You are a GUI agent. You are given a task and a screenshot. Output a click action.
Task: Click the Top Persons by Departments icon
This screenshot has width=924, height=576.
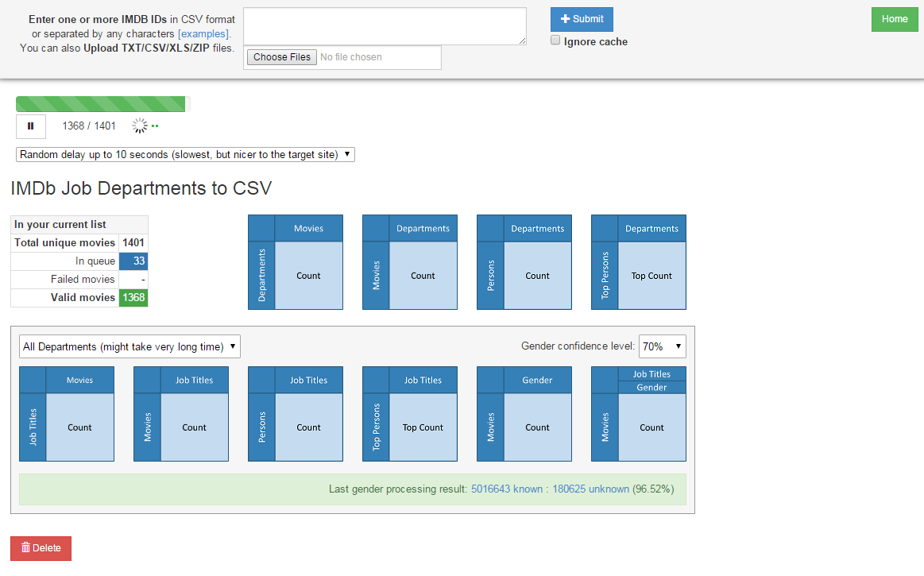pos(639,262)
